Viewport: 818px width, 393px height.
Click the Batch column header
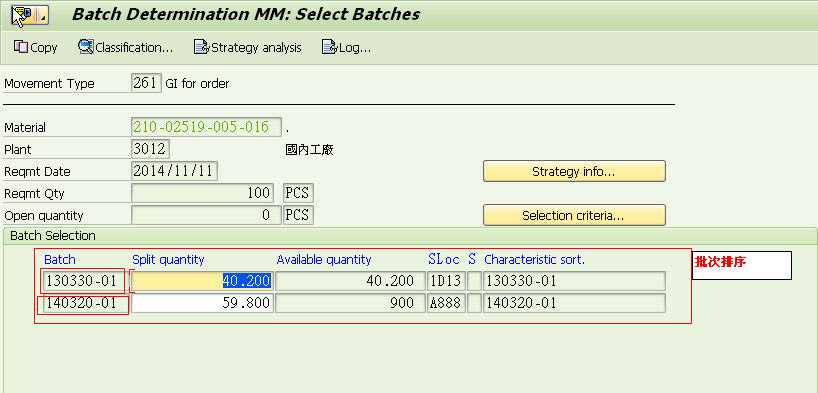[59, 259]
